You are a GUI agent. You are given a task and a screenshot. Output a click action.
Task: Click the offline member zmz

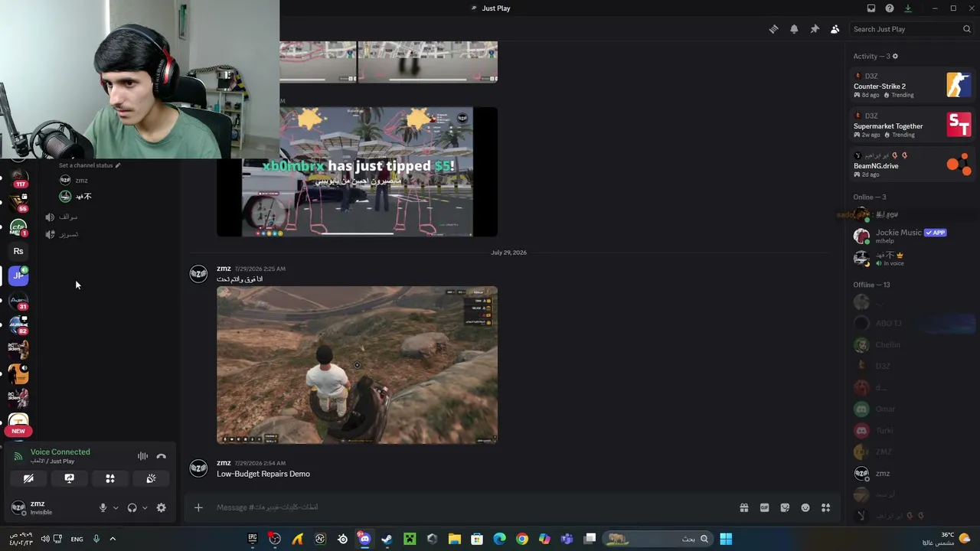point(913,474)
